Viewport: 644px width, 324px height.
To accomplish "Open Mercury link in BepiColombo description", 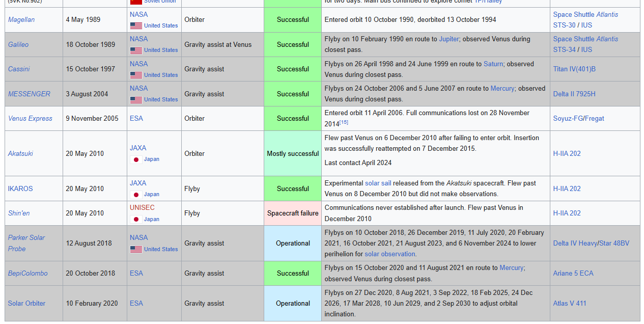I will [x=512, y=267].
